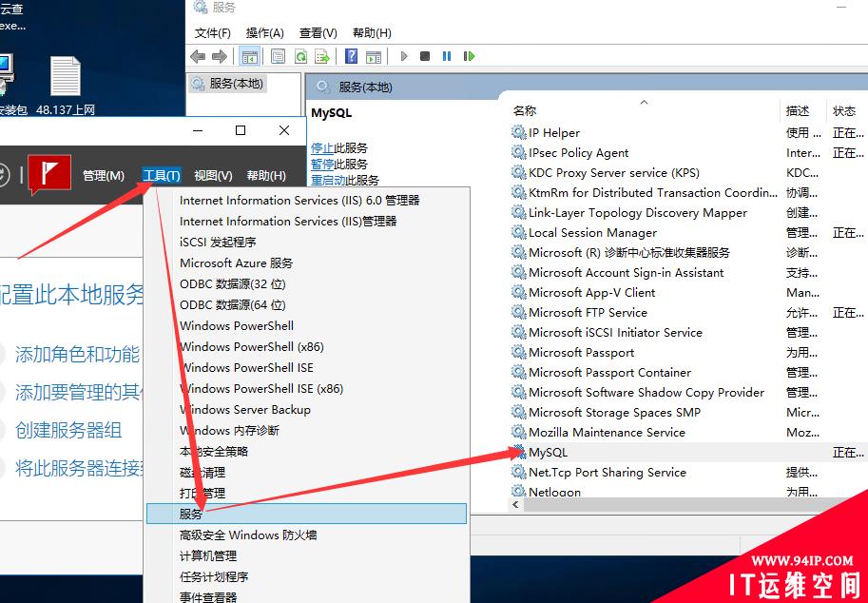Sort services by the 状态 column header

[x=847, y=110]
